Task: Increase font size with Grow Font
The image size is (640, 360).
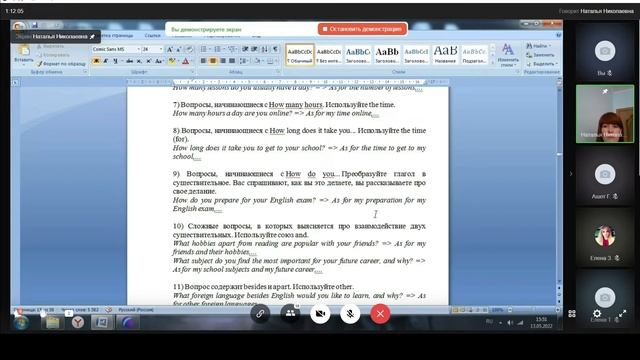Action: pos(170,49)
